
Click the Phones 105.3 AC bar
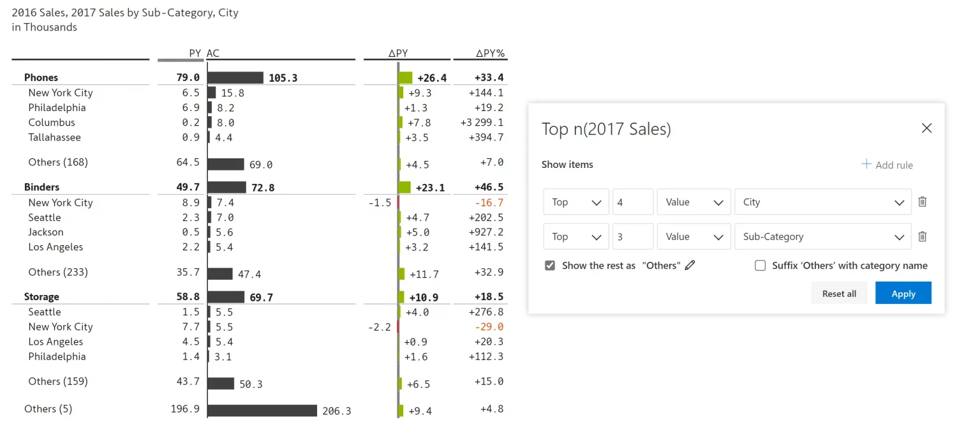(x=235, y=77)
